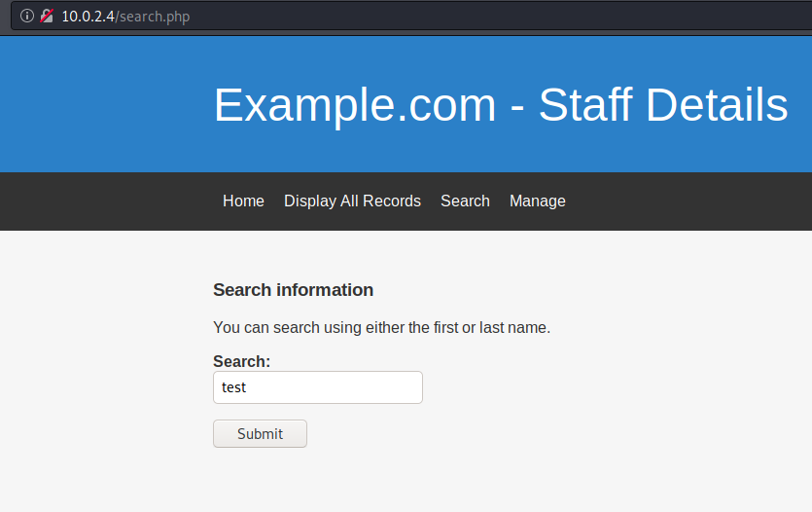This screenshot has height=512, width=812.
Task: Click the site information icon in address bar
Action: coord(27,17)
